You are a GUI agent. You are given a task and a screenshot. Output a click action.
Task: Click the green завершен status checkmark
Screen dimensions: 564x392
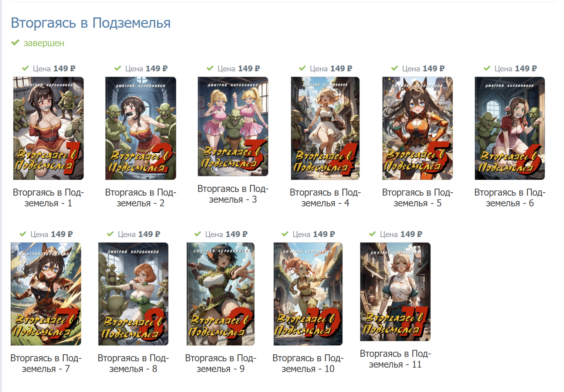pyautogui.click(x=15, y=43)
